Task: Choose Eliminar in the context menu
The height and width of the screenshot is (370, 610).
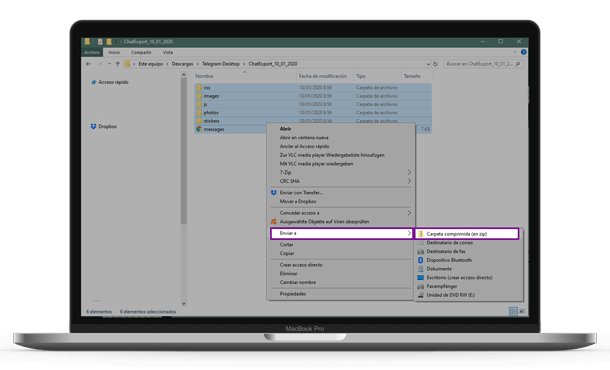Action: tap(288, 274)
